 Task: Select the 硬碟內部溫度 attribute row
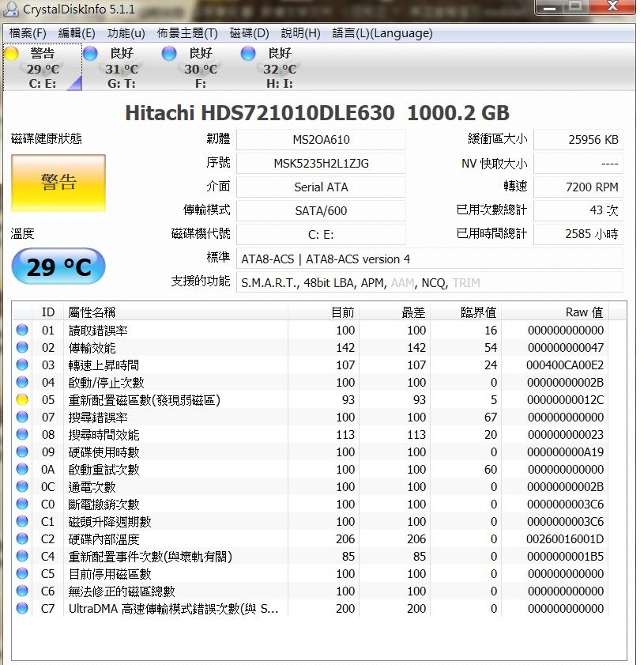311,538
